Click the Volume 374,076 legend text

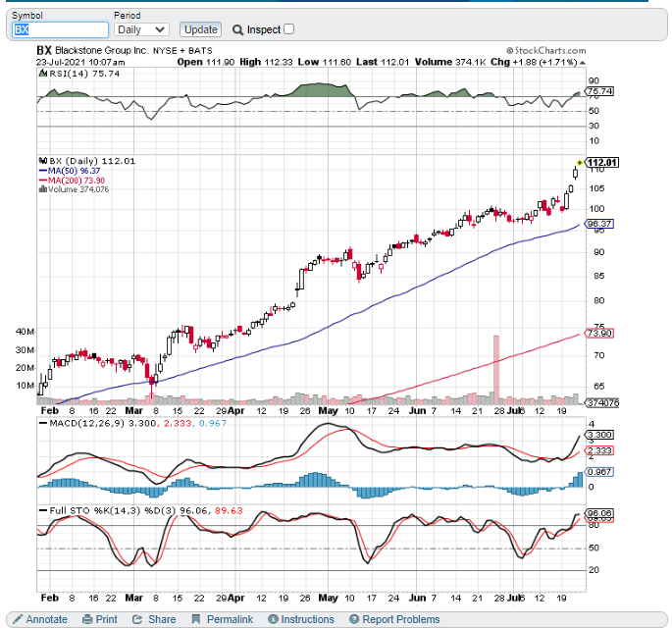(78, 189)
